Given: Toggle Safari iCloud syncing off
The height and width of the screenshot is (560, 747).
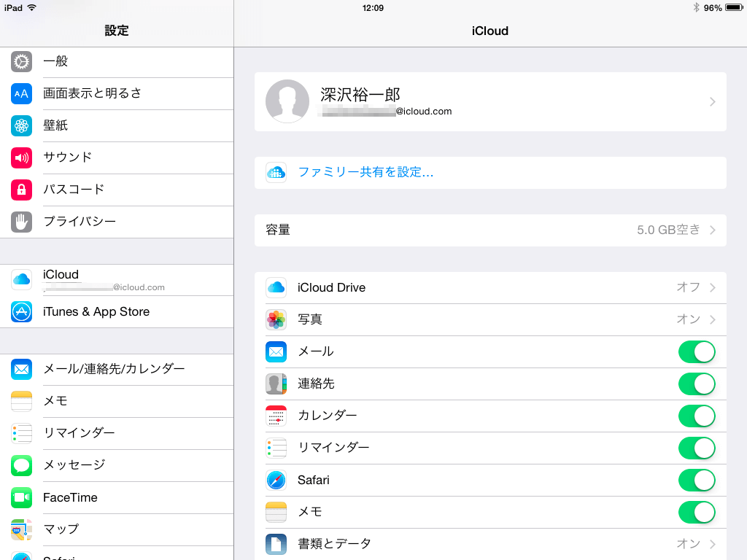Looking at the screenshot, I should (697, 480).
